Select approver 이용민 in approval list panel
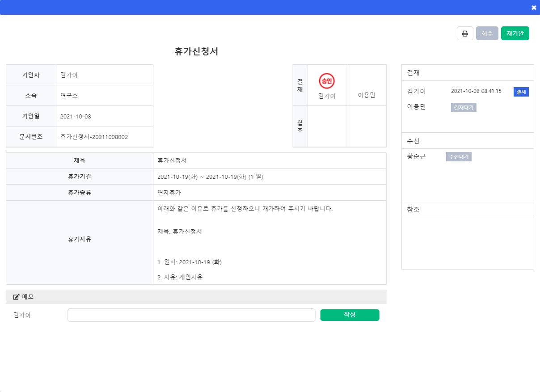 click(416, 107)
